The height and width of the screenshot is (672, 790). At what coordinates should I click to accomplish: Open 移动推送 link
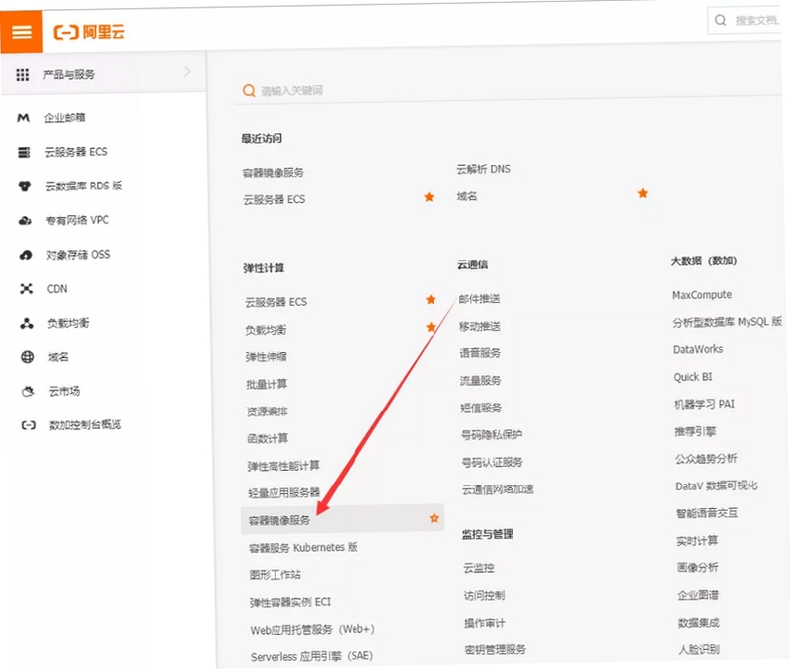(480, 327)
